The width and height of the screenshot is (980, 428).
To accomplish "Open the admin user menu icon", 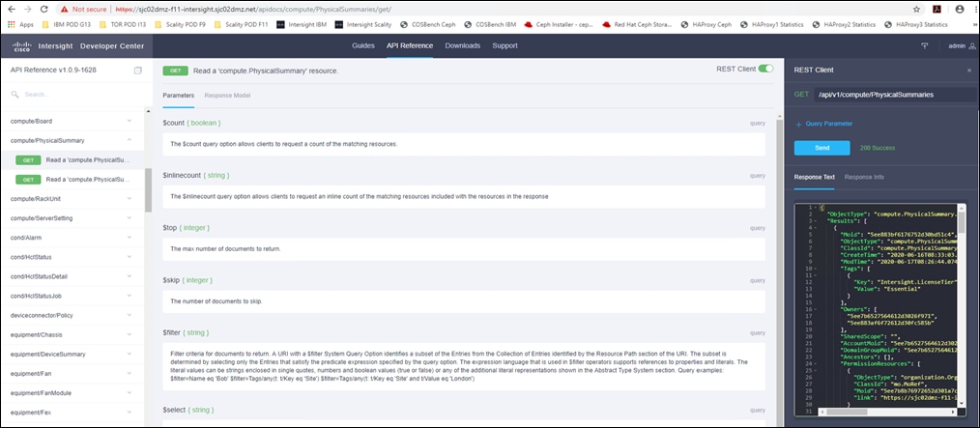I will coord(972,45).
